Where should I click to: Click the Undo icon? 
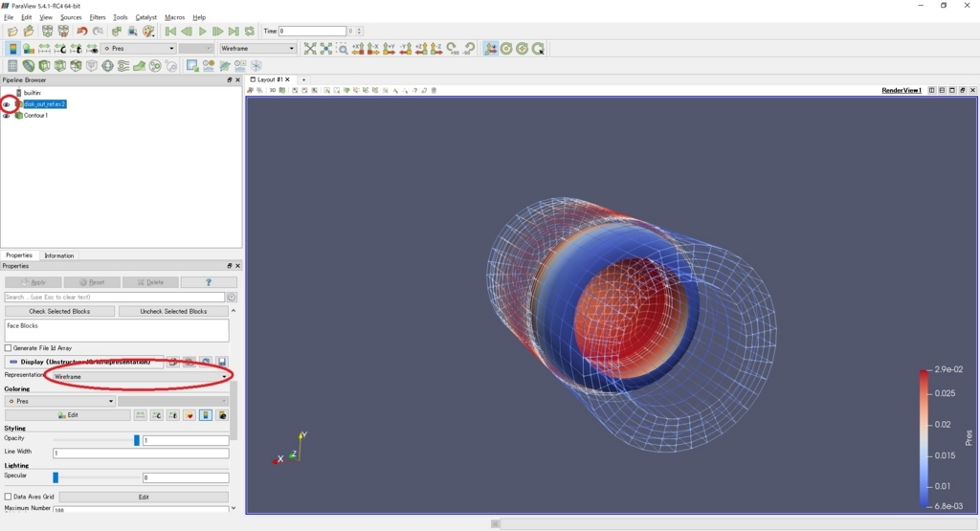click(82, 32)
